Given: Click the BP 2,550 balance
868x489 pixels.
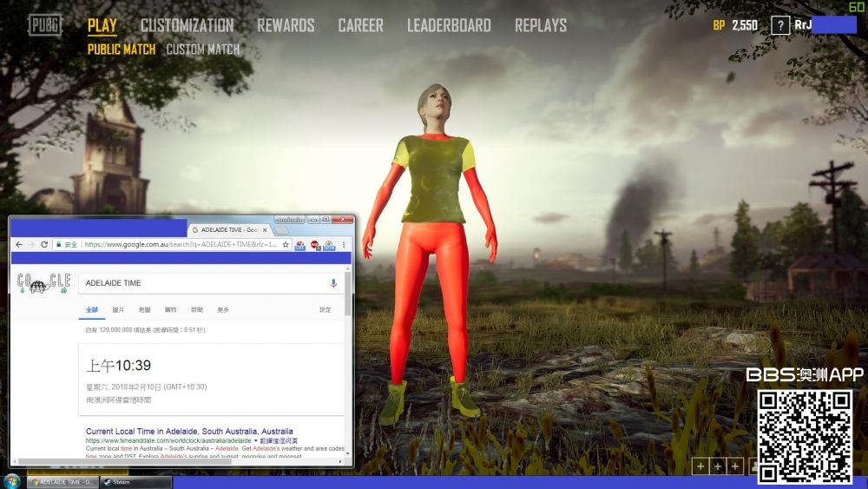Looking at the screenshot, I should (x=735, y=25).
